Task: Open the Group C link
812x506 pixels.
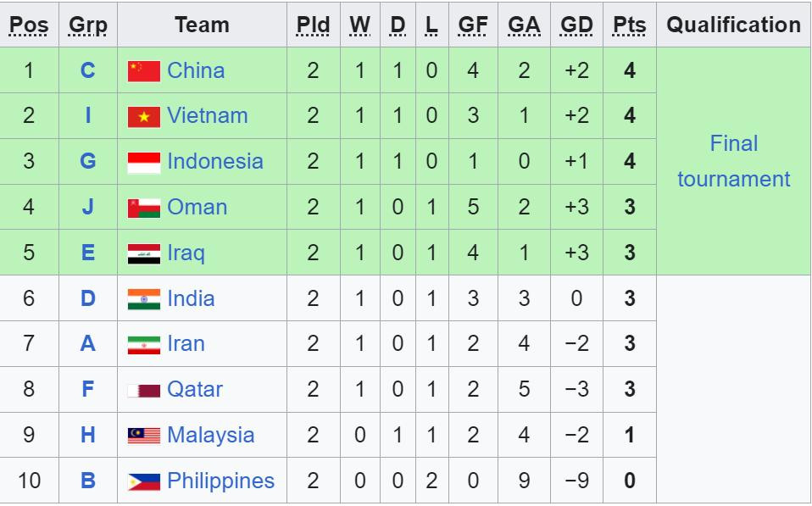Action: [88, 70]
